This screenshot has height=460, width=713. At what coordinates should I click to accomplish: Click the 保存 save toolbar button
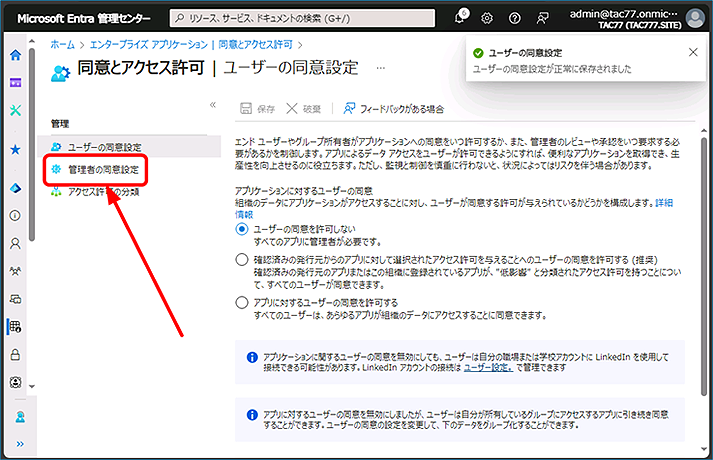257,109
